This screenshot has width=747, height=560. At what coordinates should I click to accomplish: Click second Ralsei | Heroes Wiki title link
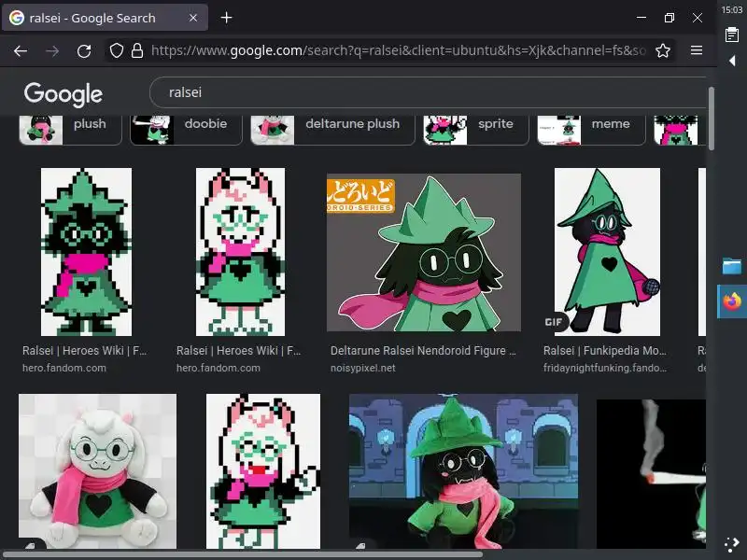(239, 351)
